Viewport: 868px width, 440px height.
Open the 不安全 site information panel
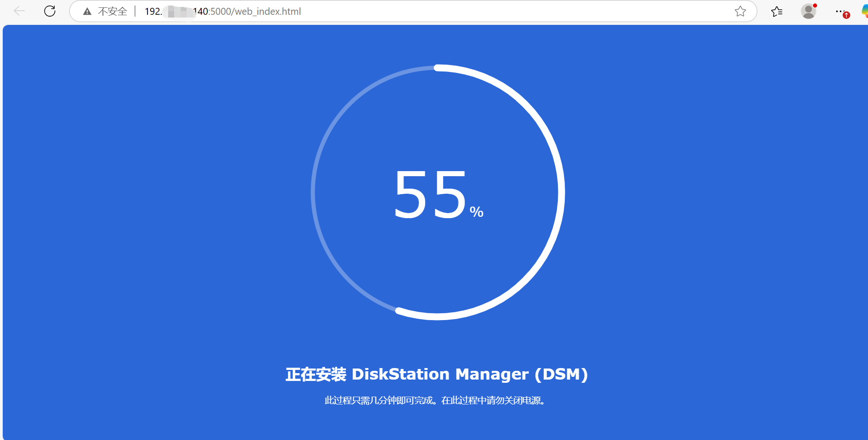click(101, 11)
